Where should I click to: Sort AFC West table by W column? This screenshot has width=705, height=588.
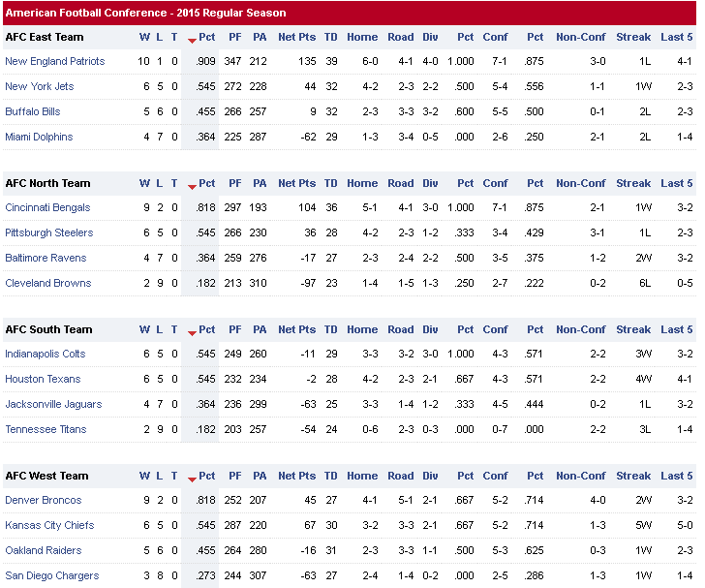pyautogui.click(x=144, y=476)
